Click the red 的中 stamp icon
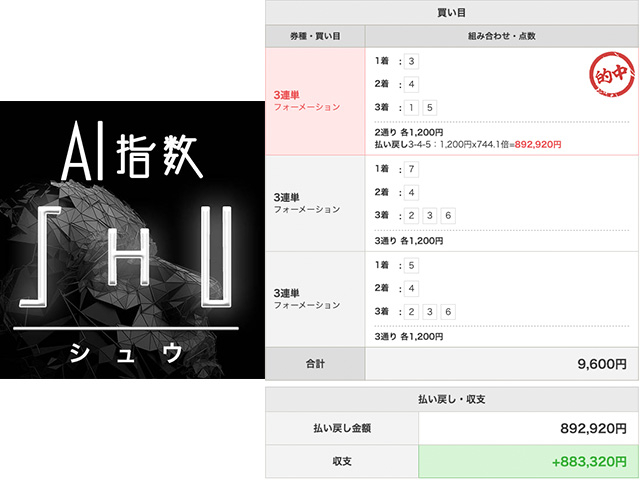This screenshot has height=480, width=640. (611, 74)
